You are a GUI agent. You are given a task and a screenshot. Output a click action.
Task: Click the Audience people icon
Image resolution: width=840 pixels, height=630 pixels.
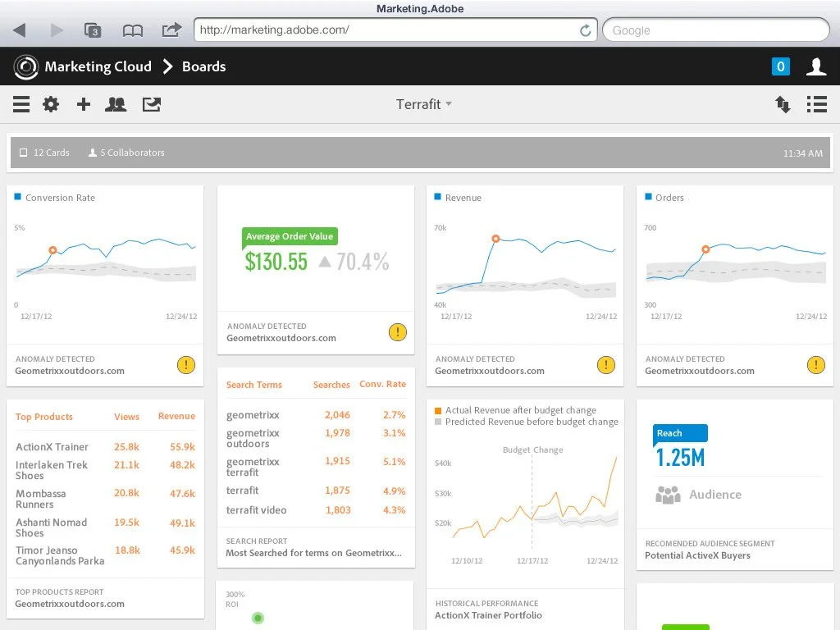tap(668, 495)
